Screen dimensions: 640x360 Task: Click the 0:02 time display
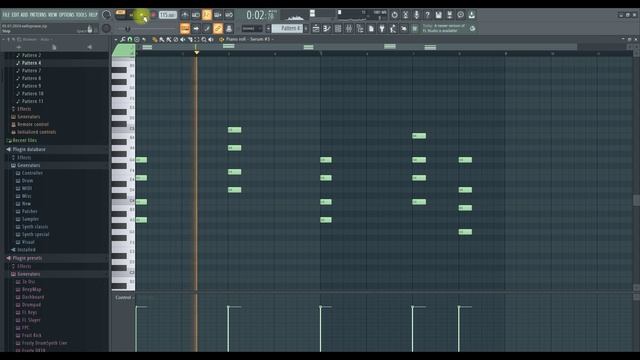point(260,16)
